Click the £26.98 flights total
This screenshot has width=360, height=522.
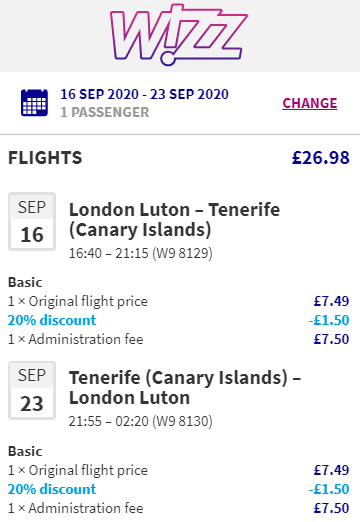(x=321, y=158)
